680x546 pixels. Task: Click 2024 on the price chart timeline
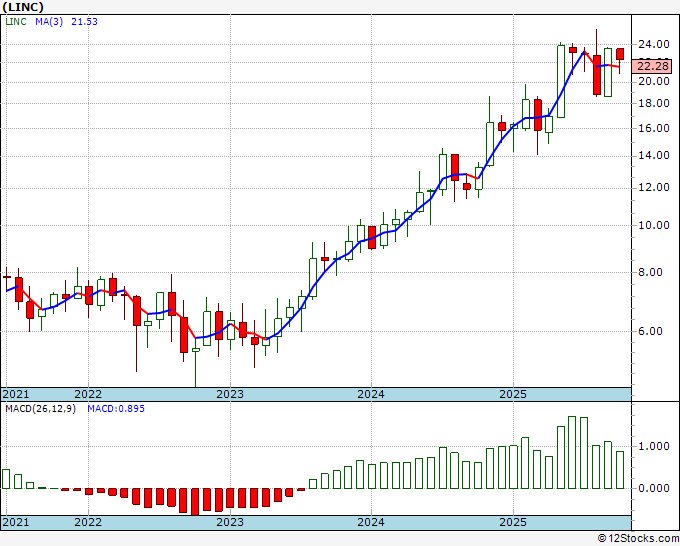(x=371, y=394)
